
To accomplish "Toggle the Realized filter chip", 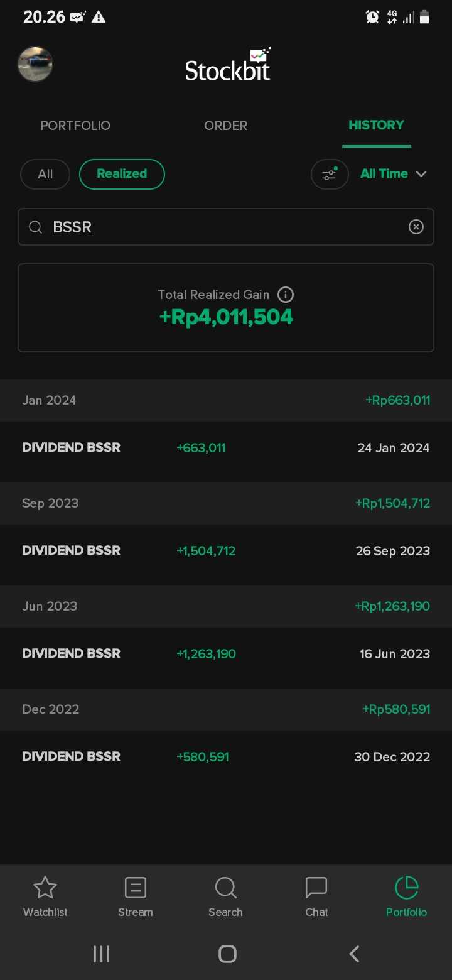I will pyautogui.click(x=122, y=174).
